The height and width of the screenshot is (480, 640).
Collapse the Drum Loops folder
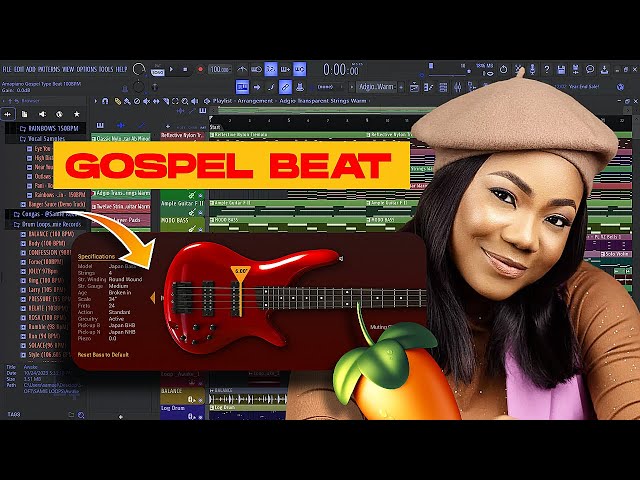pos(47,224)
